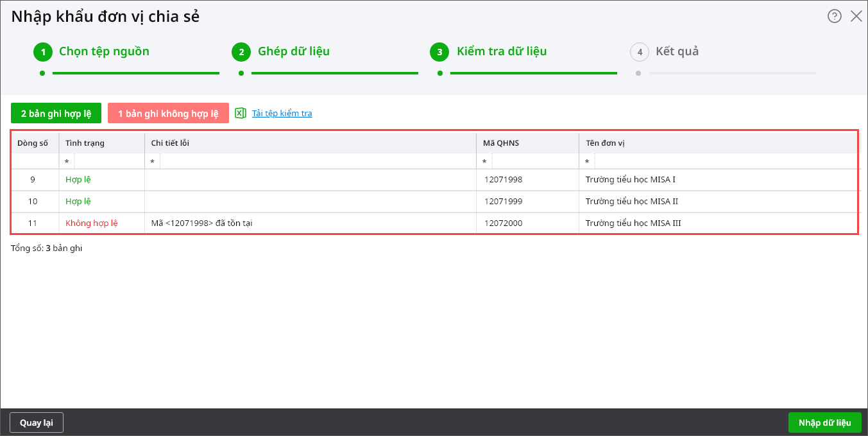Download via Tải tệp kiểm tra link

282,114
